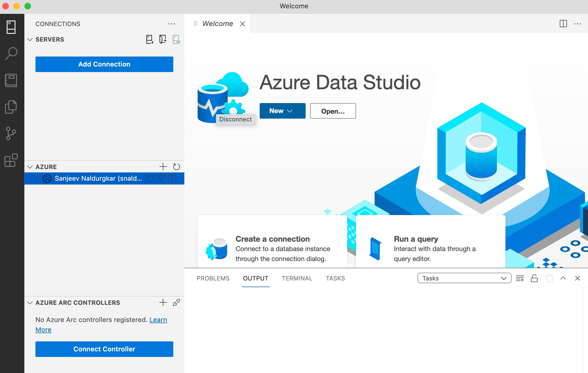Click the Open... button
The height and width of the screenshot is (373, 588).
point(333,111)
